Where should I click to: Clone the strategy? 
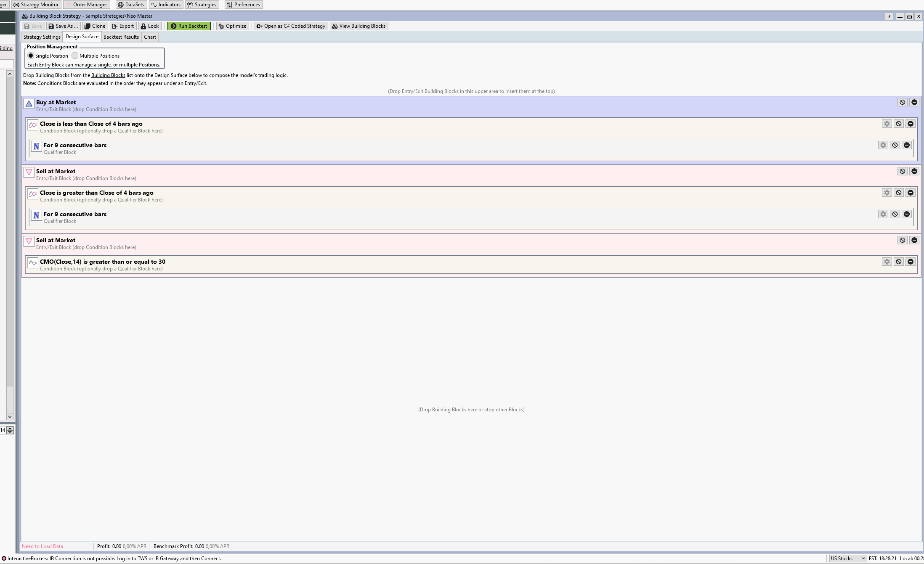(95, 26)
